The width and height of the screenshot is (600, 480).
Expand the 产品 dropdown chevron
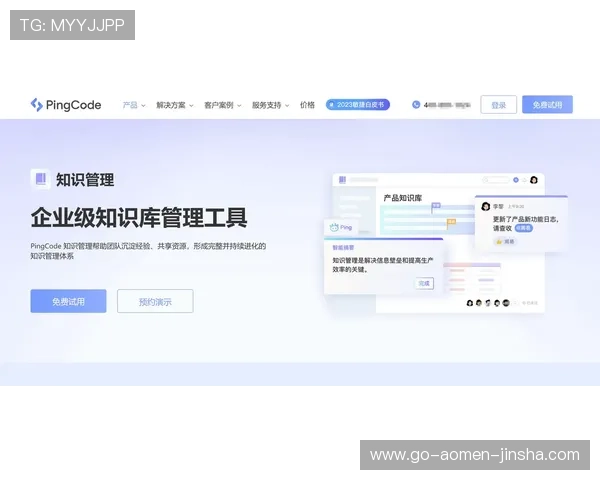tap(143, 106)
